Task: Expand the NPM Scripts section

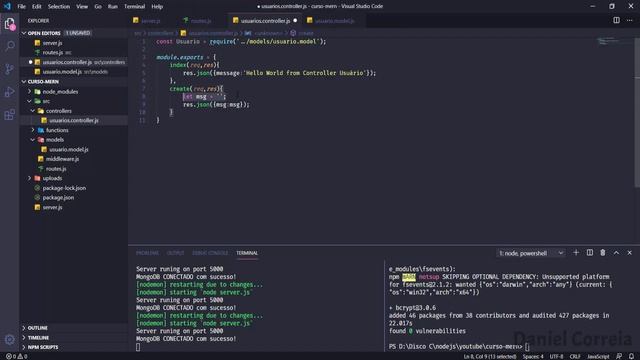Action: click(x=43, y=347)
